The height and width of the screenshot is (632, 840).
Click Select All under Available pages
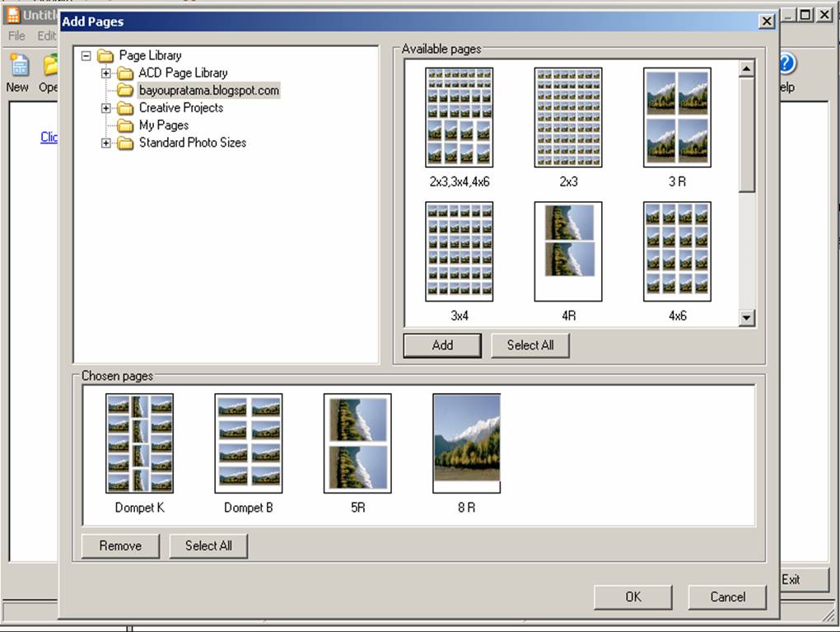coord(530,345)
